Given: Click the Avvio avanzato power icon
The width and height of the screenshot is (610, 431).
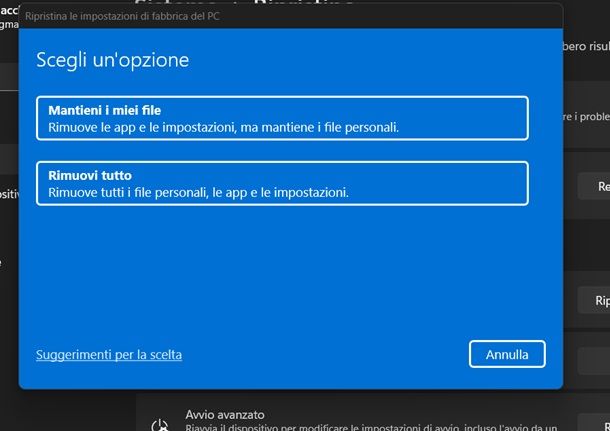Looking at the screenshot, I should click(159, 424).
